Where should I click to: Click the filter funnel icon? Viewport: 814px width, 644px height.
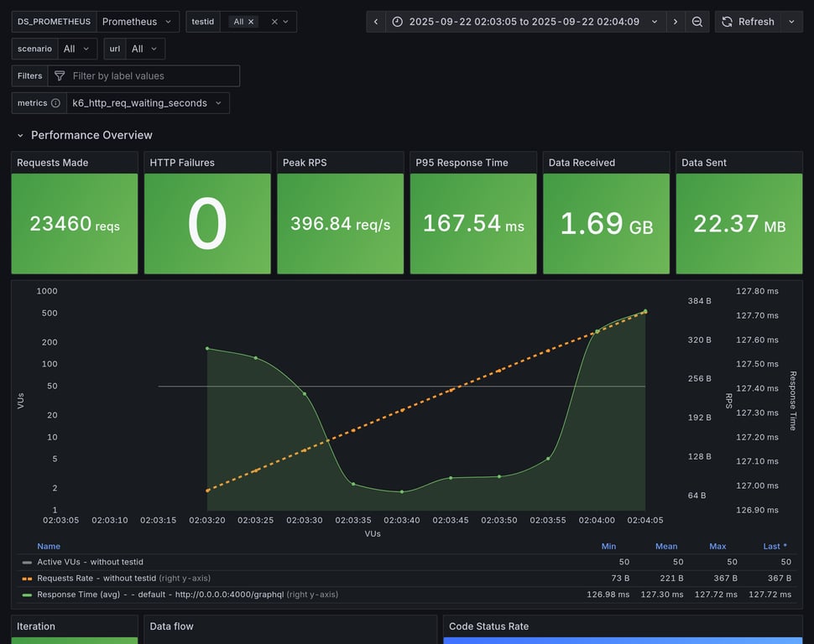tap(60, 76)
